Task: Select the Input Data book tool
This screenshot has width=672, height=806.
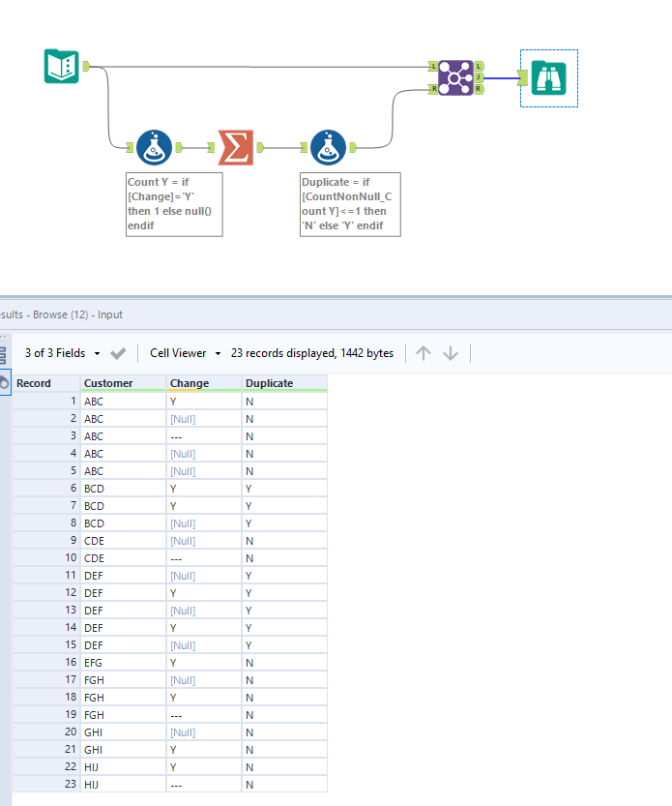Action: 62,66
